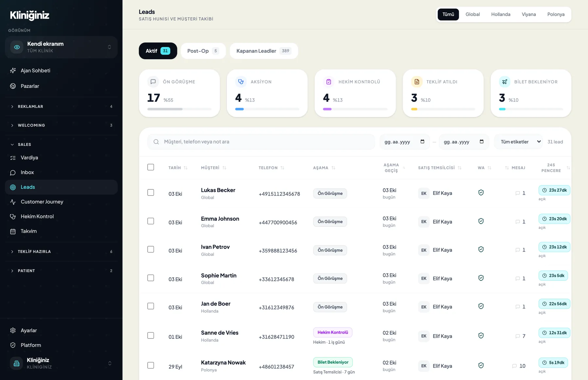
Task: Select Hollanda market filter tab
Action: coord(500,14)
